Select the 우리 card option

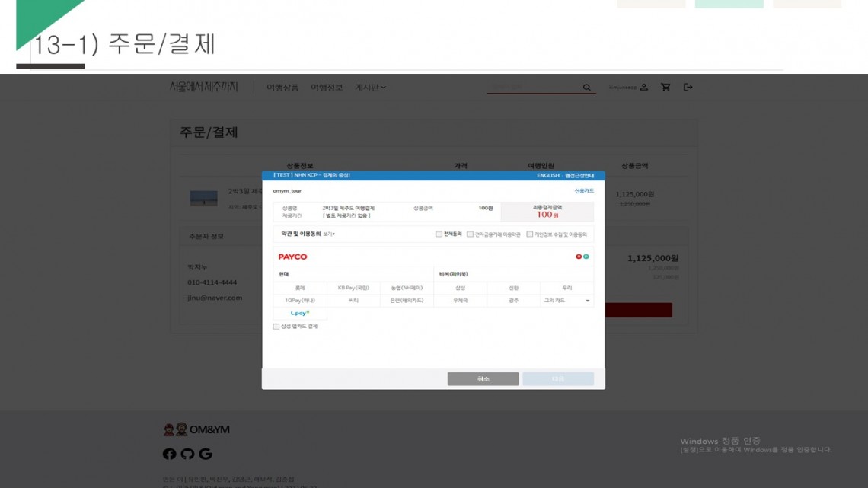pos(566,288)
